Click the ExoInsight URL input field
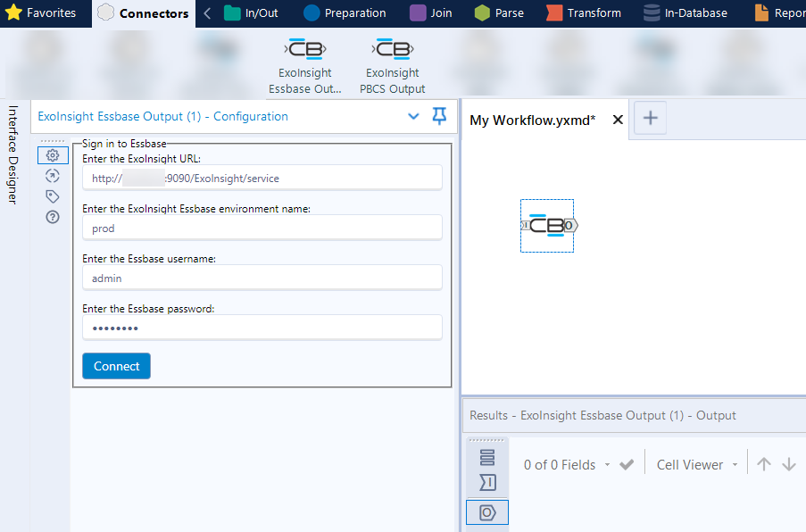Viewport: 806px width, 532px height. click(262, 178)
